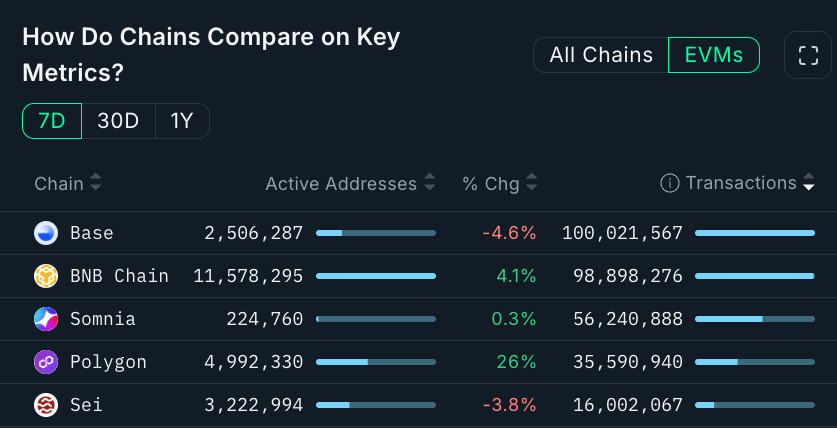Sort by the Chain column arrows
The width and height of the screenshot is (837, 428).
pyautogui.click(x=96, y=183)
